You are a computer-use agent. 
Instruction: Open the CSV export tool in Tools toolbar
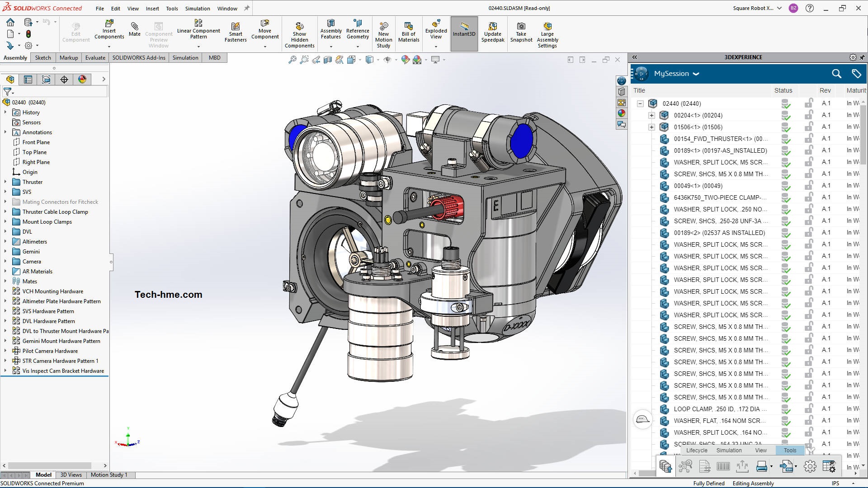click(x=786, y=466)
